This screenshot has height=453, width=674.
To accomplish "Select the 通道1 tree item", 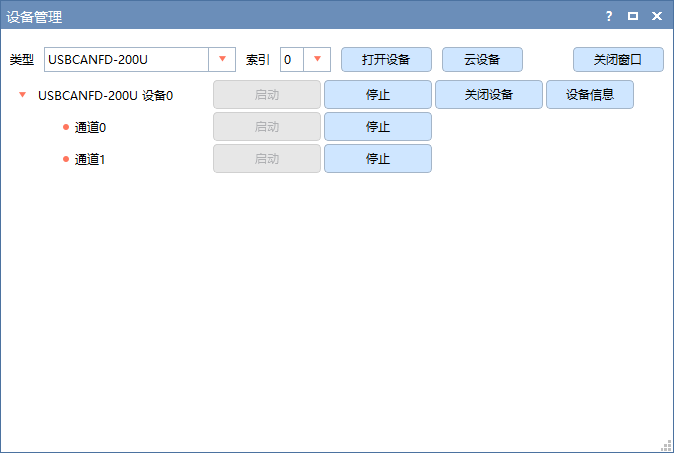I will point(90,159).
